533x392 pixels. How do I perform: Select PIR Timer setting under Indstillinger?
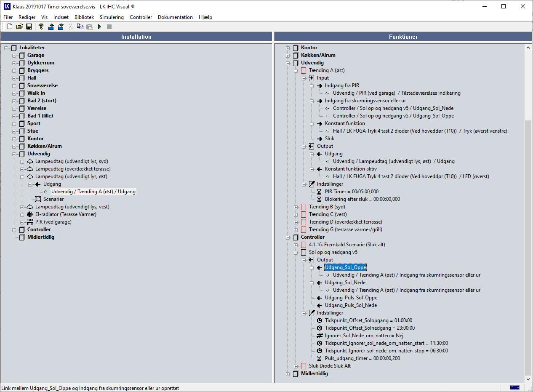(x=351, y=192)
